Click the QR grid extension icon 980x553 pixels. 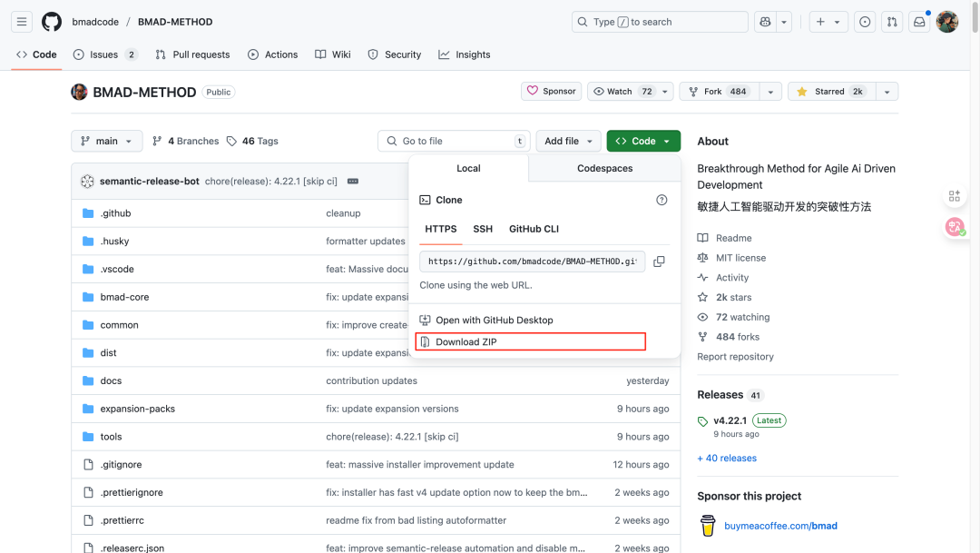[x=955, y=196]
